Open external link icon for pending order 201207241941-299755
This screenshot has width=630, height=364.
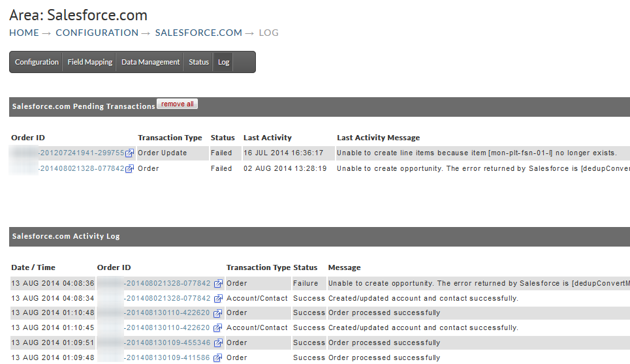pos(129,153)
